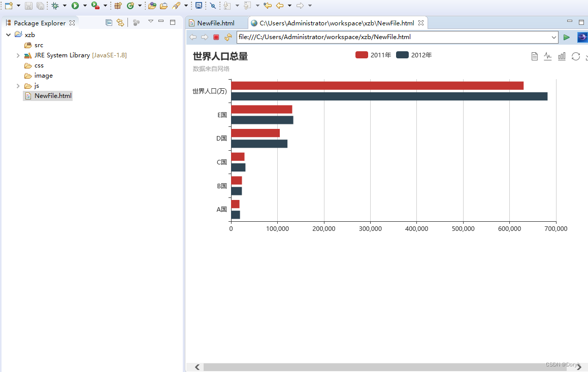Click the main toolbar Back arrow
Screen dimensions: 588x372
tap(280, 6)
